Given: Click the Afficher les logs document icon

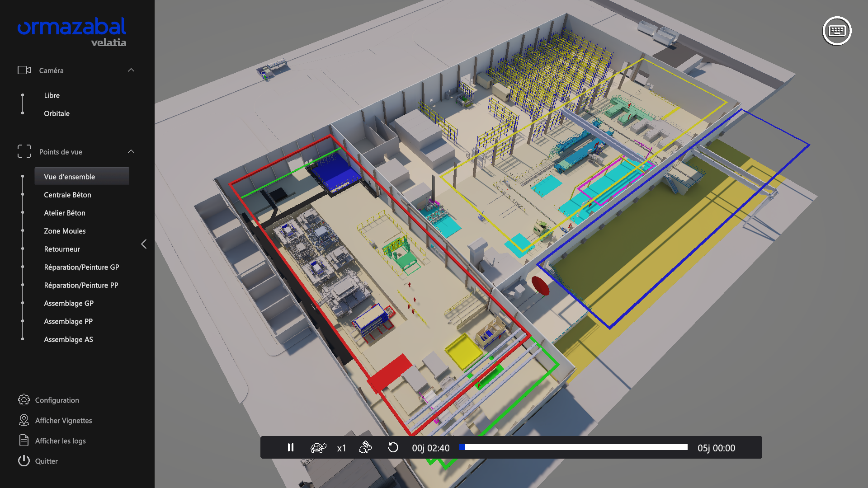Looking at the screenshot, I should click(x=24, y=441).
